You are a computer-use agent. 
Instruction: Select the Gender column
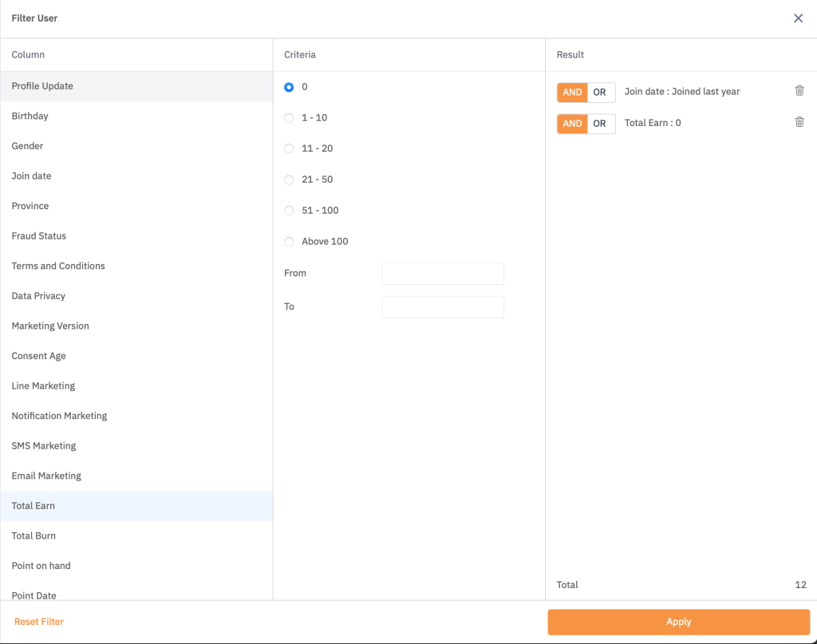[x=28, y=146]
